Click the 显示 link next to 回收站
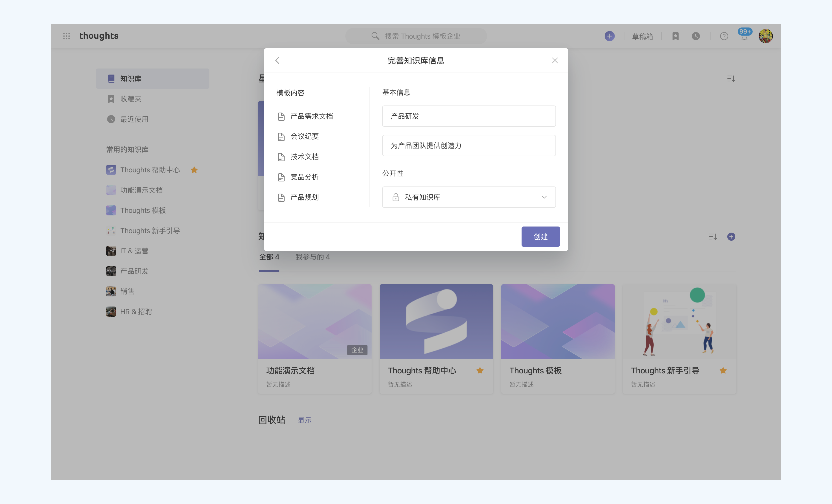 coord(304,420)
